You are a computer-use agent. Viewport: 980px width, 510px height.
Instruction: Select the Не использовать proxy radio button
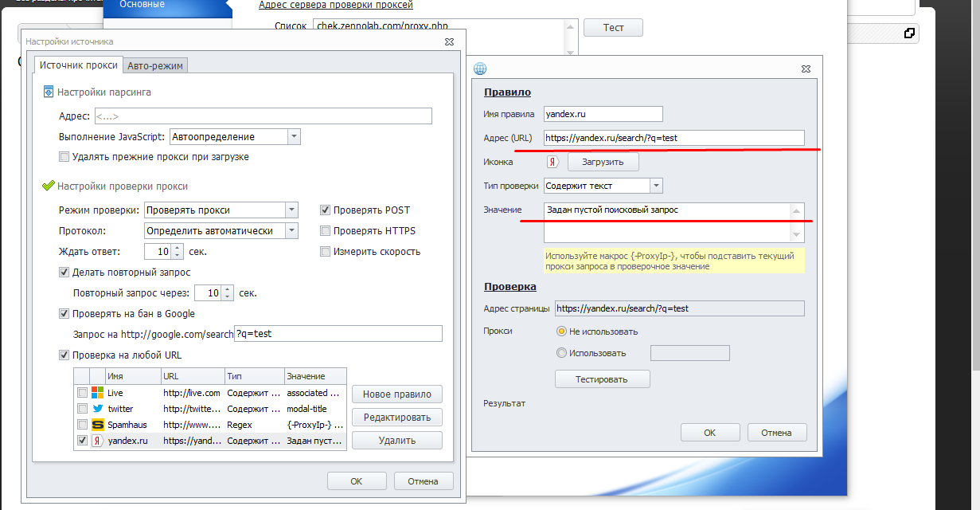(561, 331)
